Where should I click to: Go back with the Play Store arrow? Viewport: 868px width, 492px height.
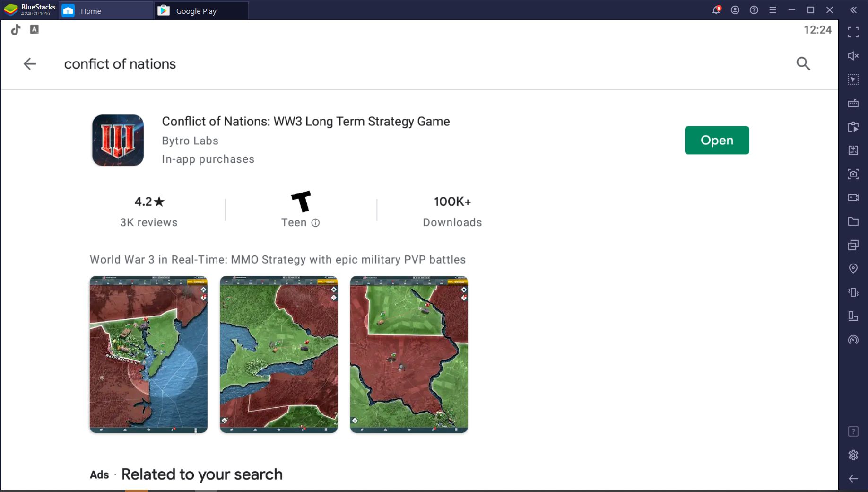(30, 64)
